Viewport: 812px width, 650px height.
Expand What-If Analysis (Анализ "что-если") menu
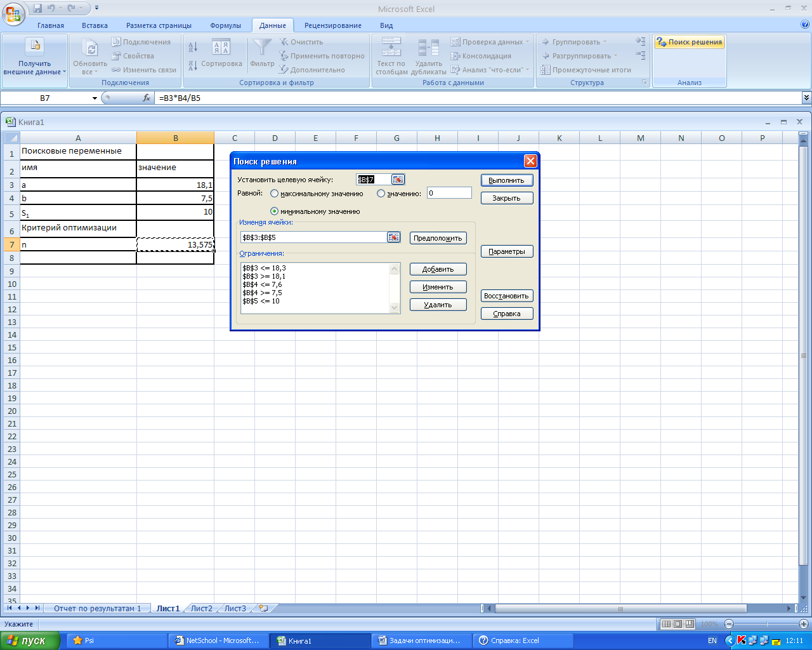(490, 70)
